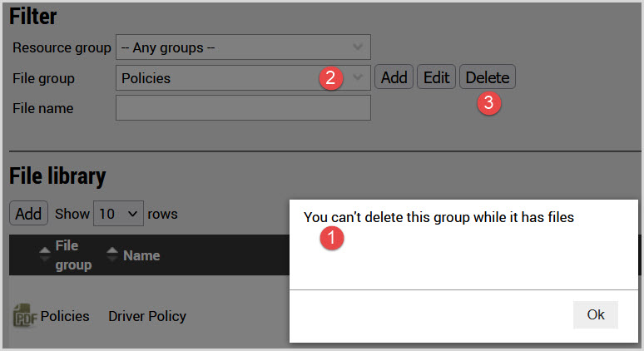Viewport: 644px width, 351px height.
Task: Expand the File group Policies dropdown
Action: point(242,78)
